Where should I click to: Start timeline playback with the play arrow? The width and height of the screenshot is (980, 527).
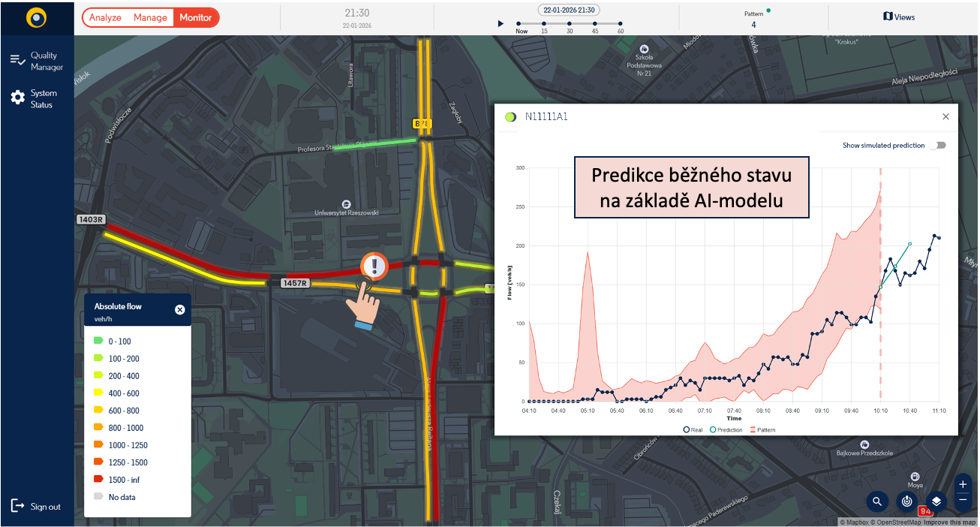click(x=501, y=23)
